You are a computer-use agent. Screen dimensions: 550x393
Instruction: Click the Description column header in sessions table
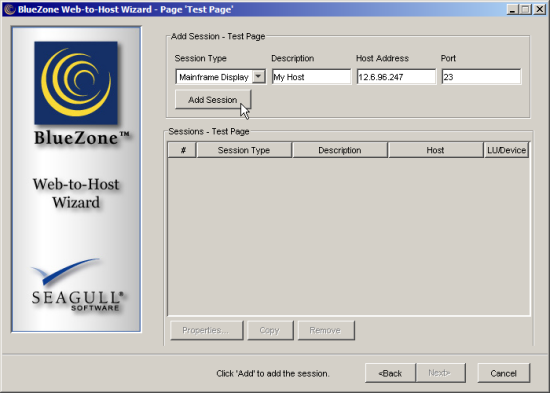coord(340,150)
